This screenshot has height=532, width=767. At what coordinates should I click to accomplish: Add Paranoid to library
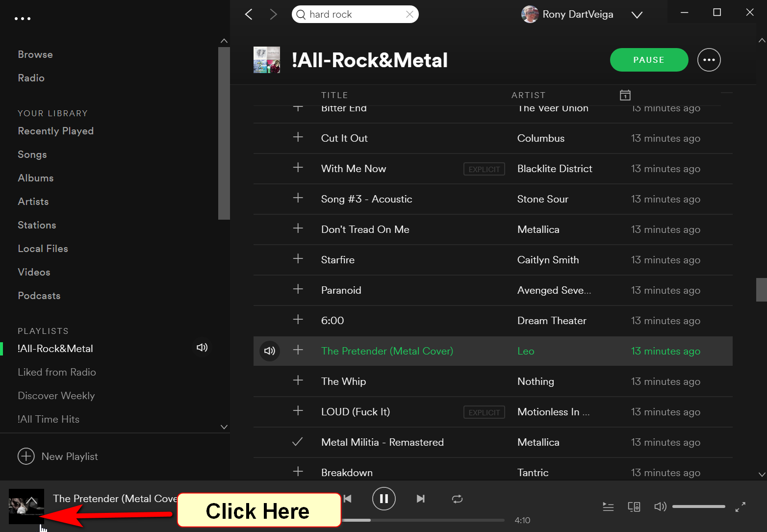tap(298, 289)
